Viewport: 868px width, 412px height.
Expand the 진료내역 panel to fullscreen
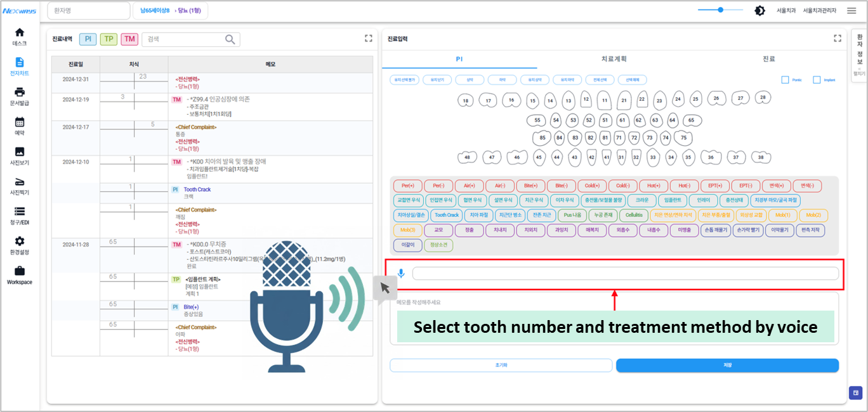pos(368,38)
